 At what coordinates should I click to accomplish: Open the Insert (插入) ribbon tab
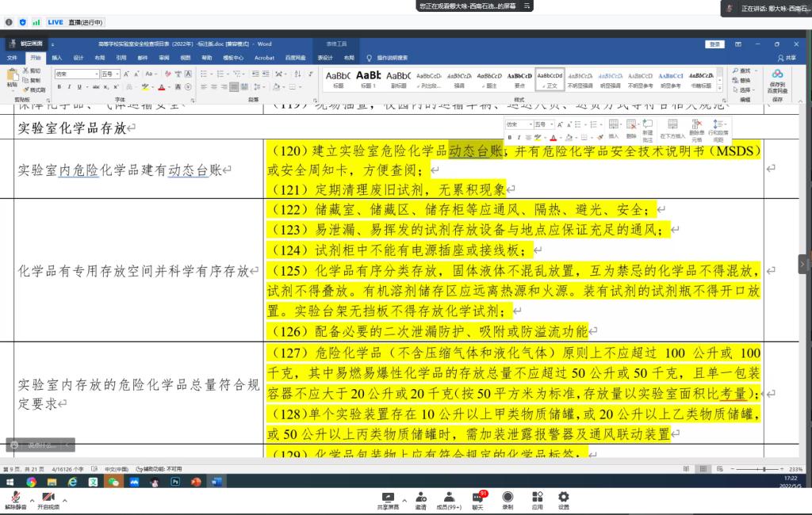pyautogui.click(x=57, y=58)
